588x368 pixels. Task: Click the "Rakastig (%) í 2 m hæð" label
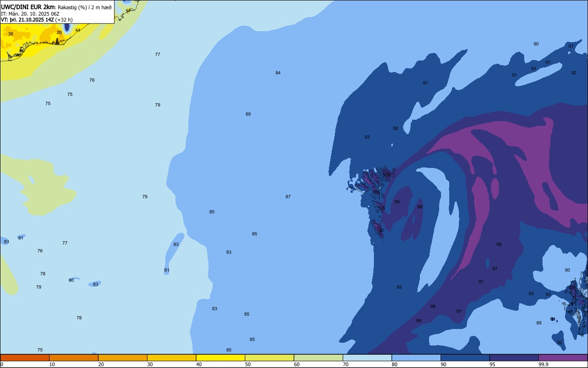[x=85, y=7]
